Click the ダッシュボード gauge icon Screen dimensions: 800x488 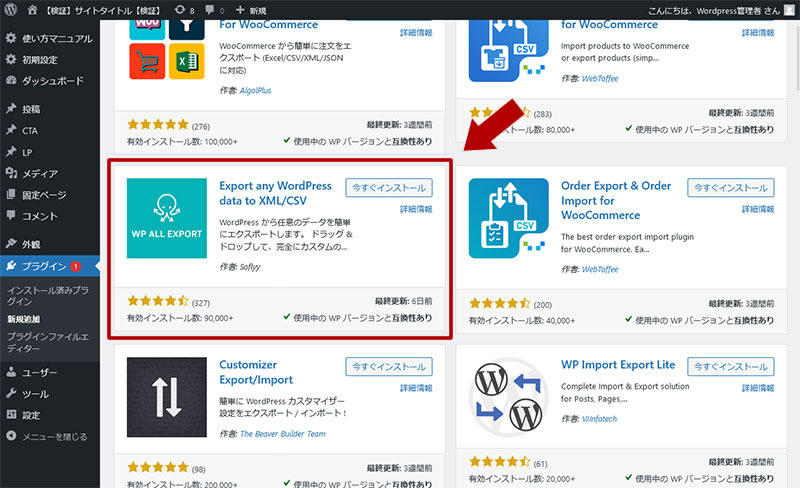coord(11,80)
